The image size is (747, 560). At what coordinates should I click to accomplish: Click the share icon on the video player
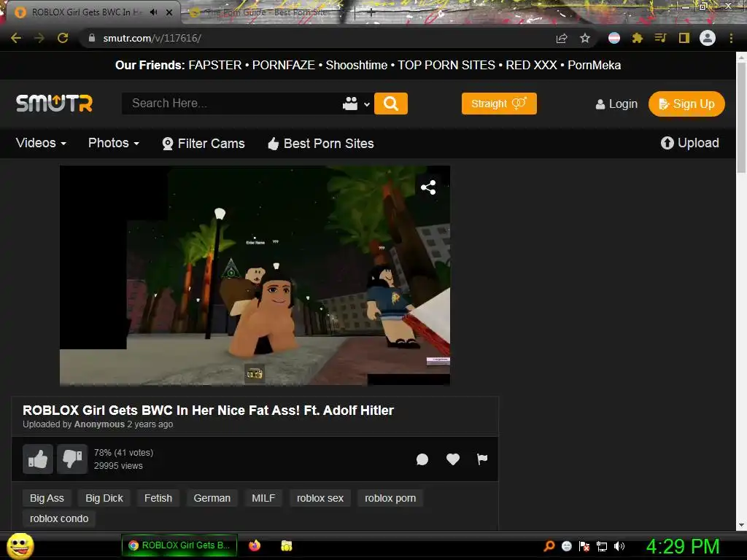pyautogui.click(x=427, y=187)
